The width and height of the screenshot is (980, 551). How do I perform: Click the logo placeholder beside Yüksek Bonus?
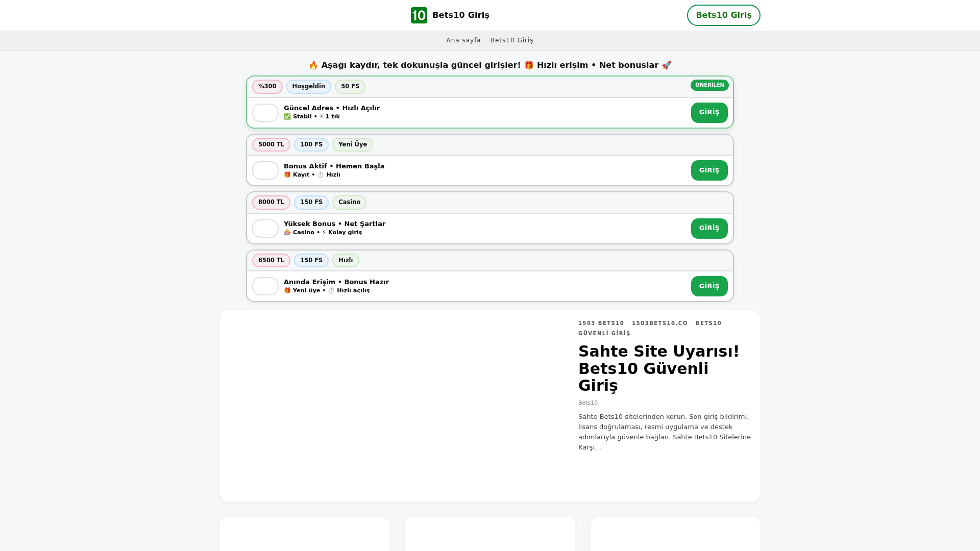(x=265, y=229)
